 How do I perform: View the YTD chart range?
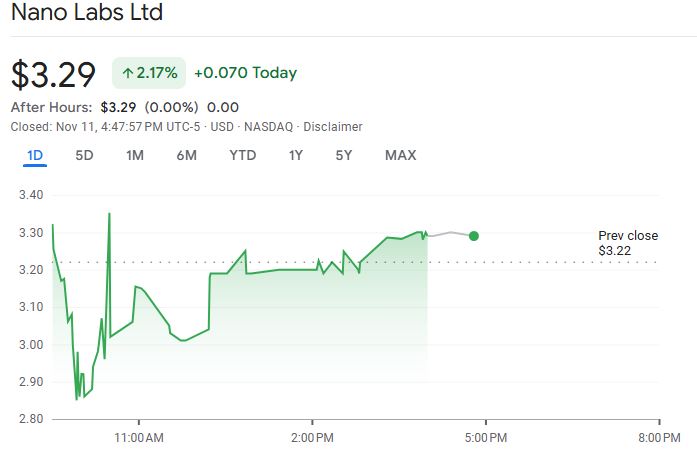click(x=242, y=155)
